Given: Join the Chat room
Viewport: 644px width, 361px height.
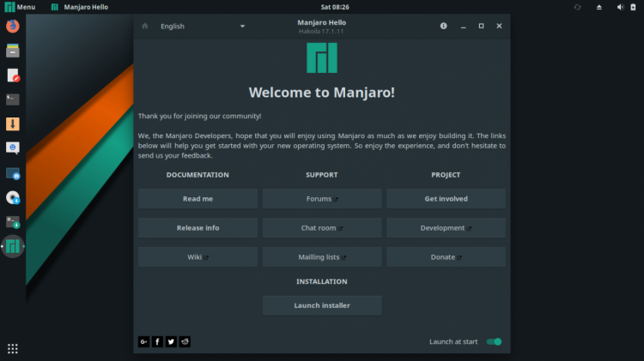Looking at the screenshot, I should pos(322,228).
